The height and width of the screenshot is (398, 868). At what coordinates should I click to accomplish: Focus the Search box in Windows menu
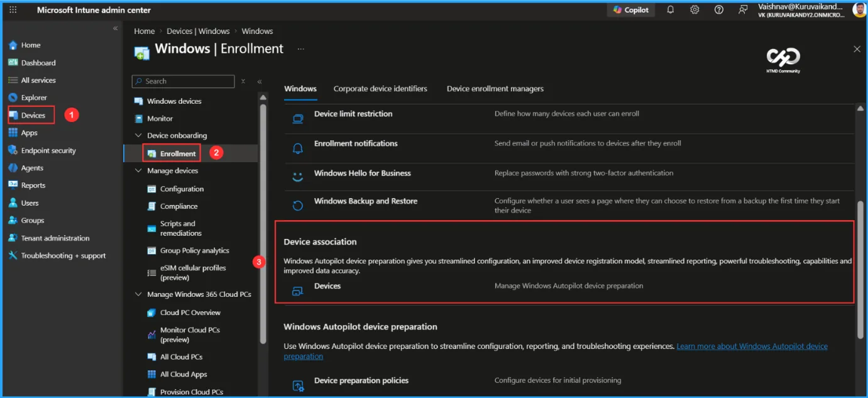pos(184,81)
